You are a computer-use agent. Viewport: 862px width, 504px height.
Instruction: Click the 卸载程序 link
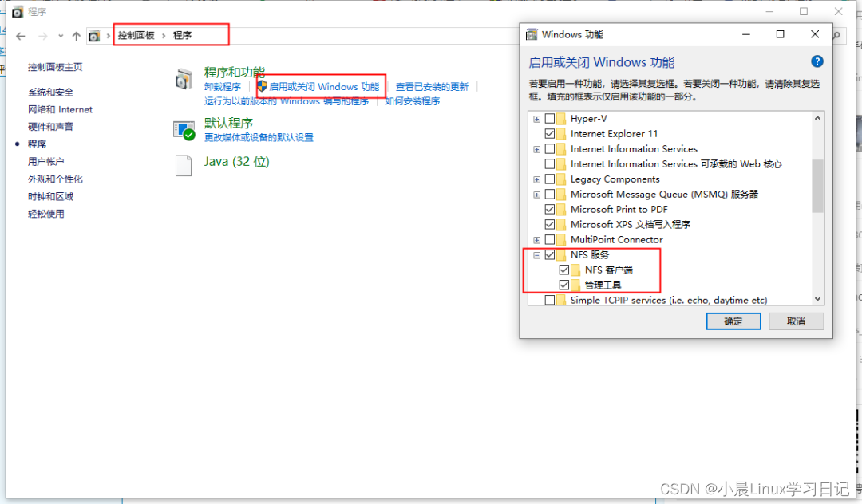[223, 87]
